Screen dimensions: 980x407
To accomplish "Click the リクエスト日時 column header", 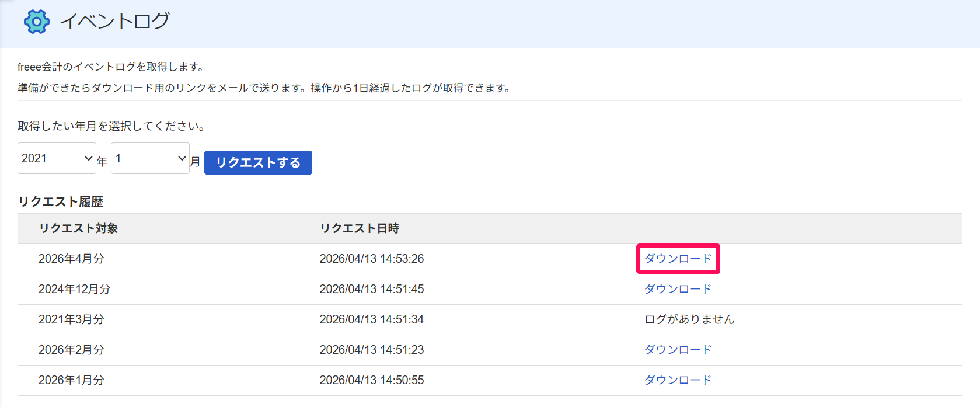I will point(360,228).
